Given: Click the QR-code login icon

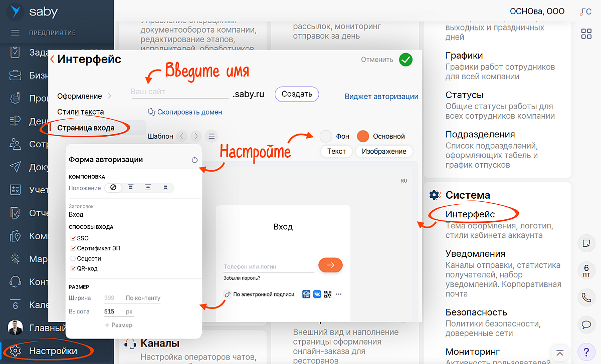Looking at the screenshot, I should tap(328, 294).
